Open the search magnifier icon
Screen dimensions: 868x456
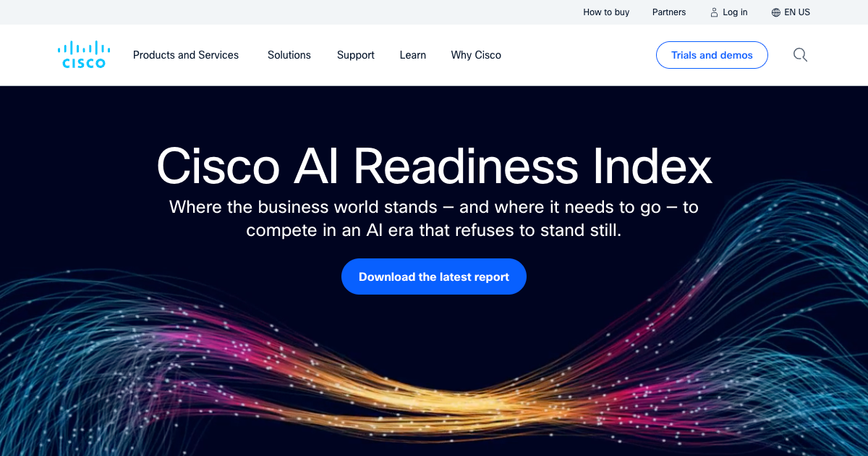coord(800,55)
